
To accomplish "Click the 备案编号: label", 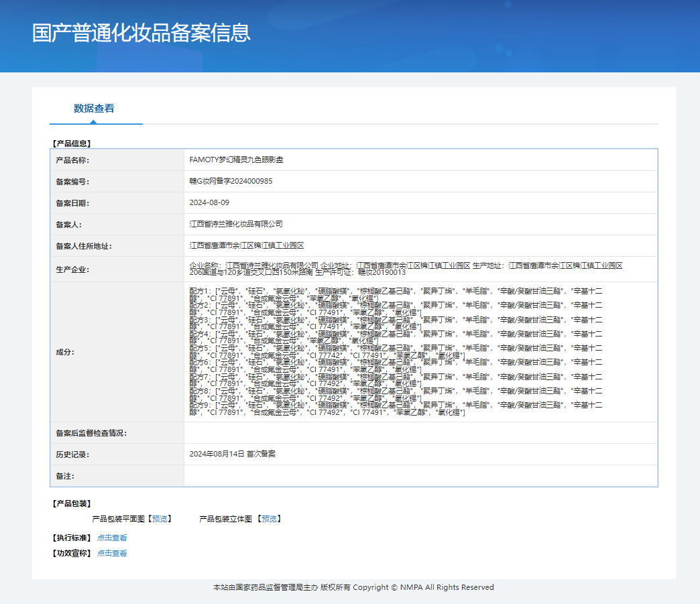I will pyautogui.click(x=72, y=182).
